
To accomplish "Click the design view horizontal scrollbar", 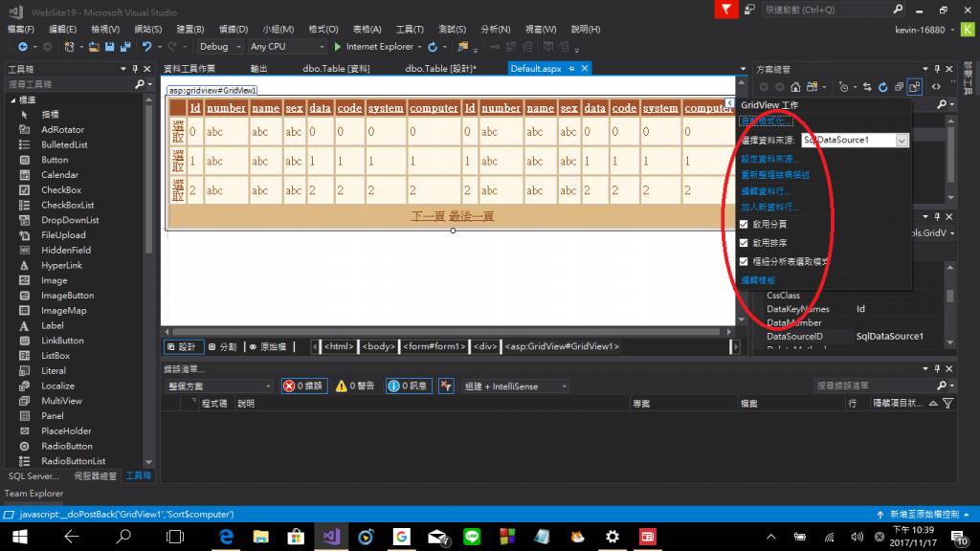I will 447,332.
